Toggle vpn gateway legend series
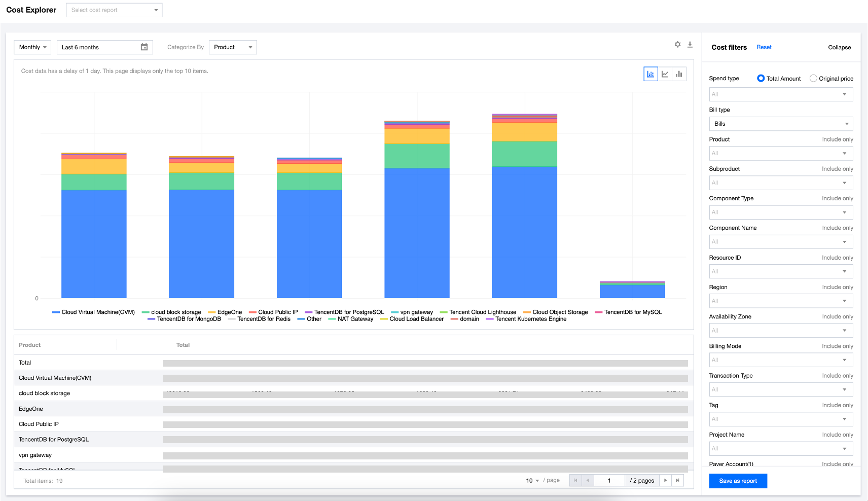 click(x=412, y=312)
